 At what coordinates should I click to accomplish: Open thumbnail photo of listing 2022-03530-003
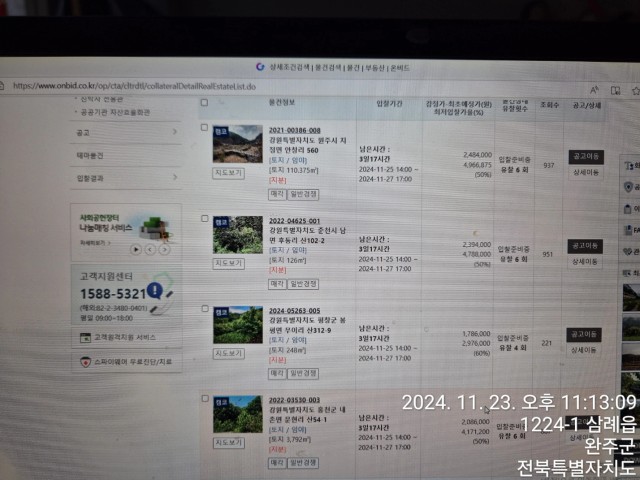(238, 414)
